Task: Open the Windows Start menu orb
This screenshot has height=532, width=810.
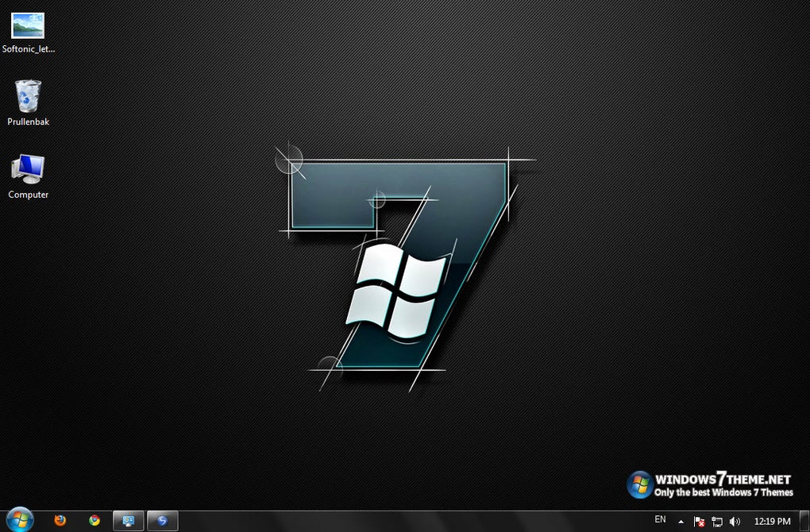Action: pyautogui.click(x=20, y=520)
